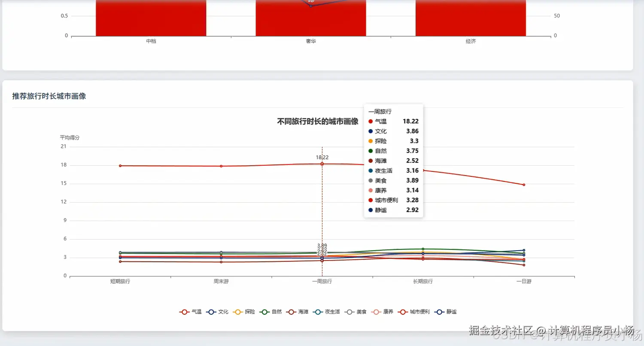
Task: Click the 气温 data point at 周末游
Action: pyautogui.click(x=221, y=166)
